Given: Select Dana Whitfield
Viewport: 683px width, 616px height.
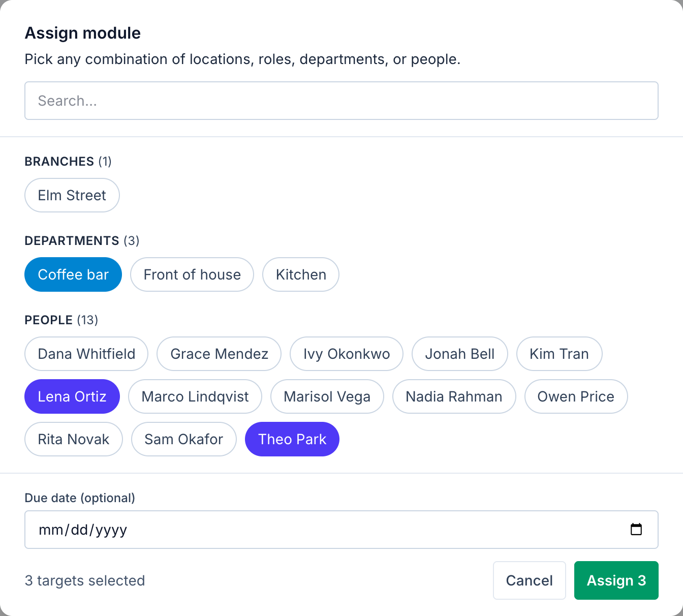Looking at the screenshot, I should (86, 354).
